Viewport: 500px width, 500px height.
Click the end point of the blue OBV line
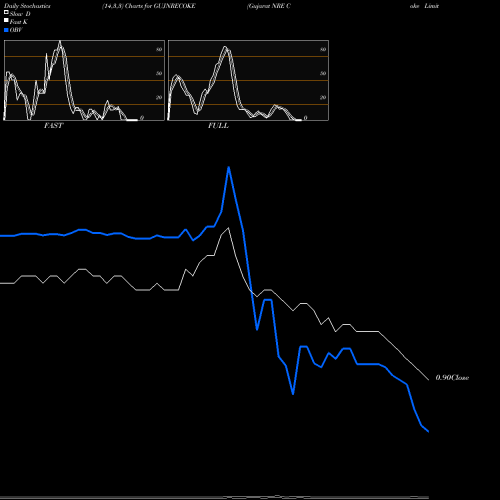point(428,431)
